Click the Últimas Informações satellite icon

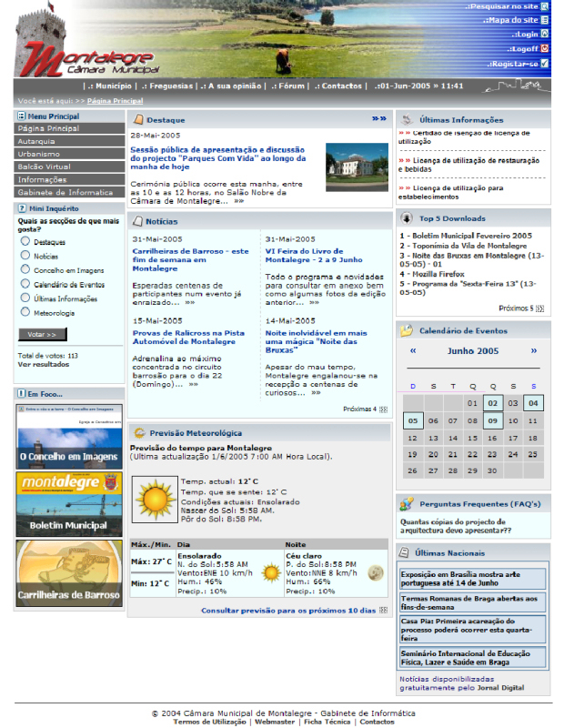407,119
